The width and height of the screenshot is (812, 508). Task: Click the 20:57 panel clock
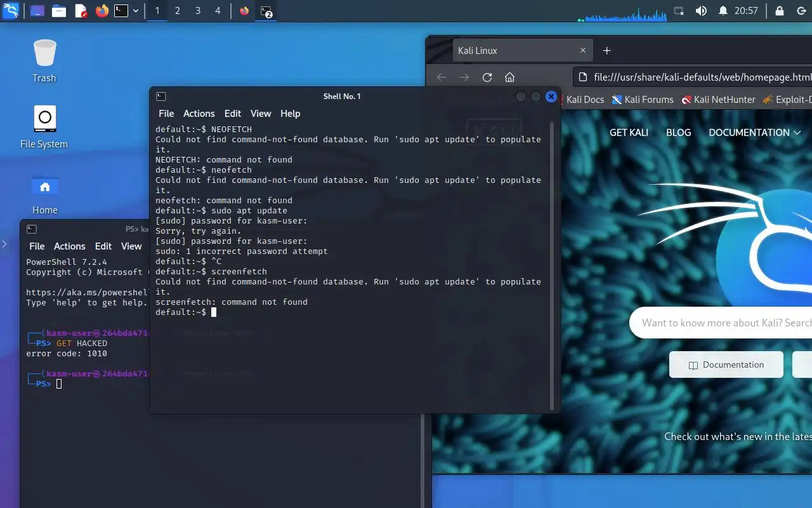746,11
